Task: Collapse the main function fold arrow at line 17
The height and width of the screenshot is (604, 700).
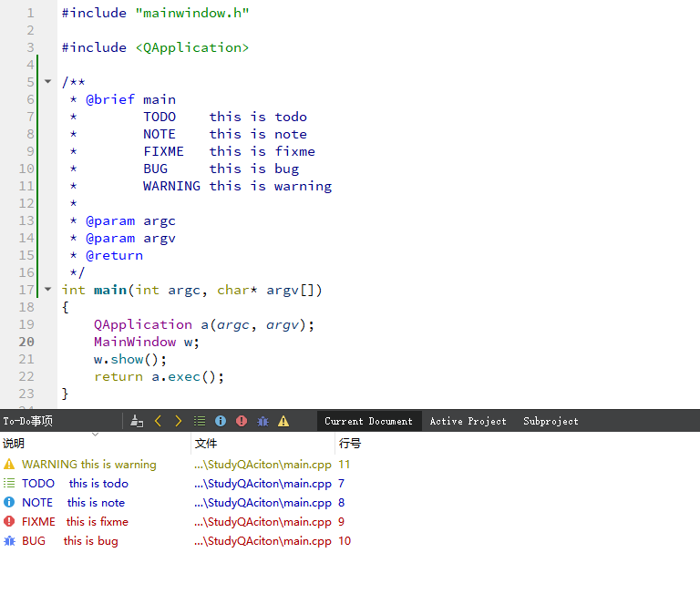Action: pos(47,290)
